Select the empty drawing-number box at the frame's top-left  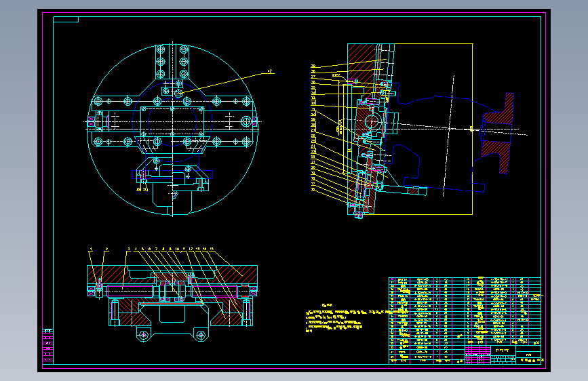[x=66, y=20]
